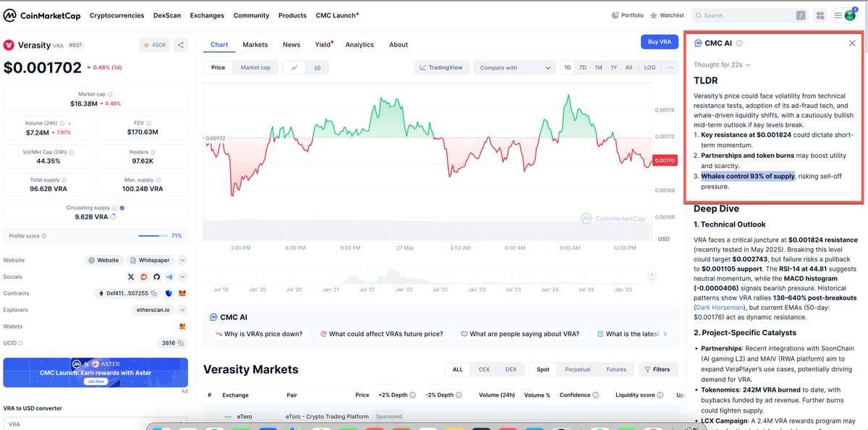868x430 pixels.
Task: Click the verified checkmark by Circulating supply
Action: point(122,208)
